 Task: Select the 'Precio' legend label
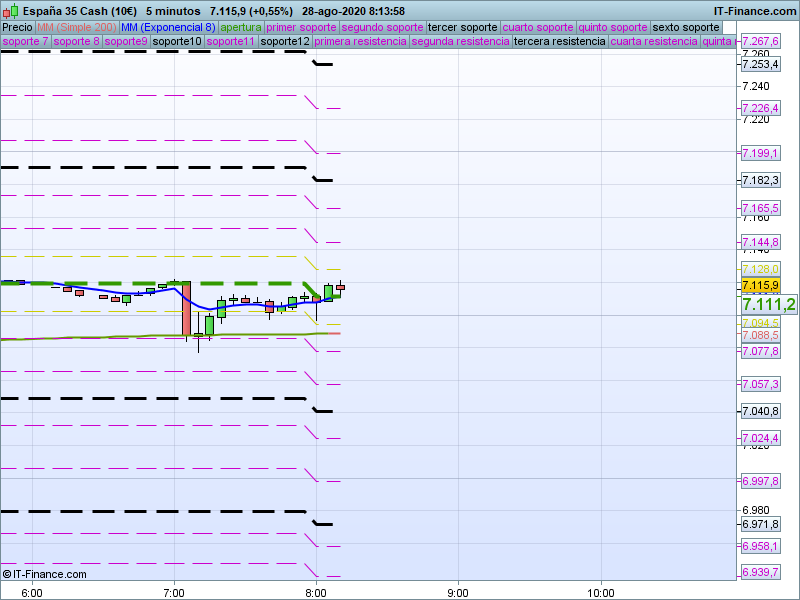coord(17,27)
